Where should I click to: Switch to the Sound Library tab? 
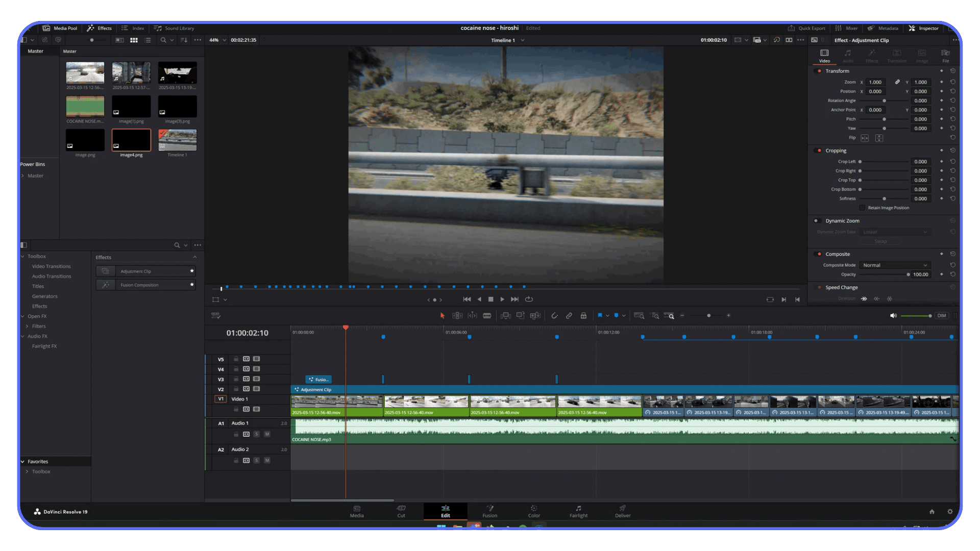coord(174,28)
